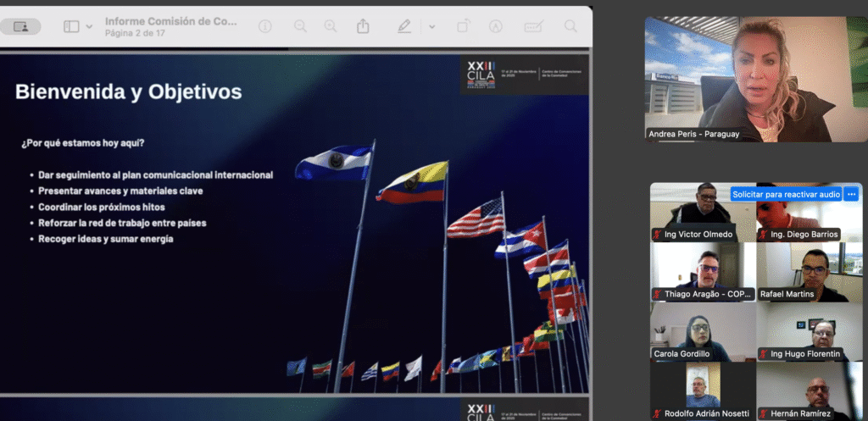This screenshot has height=421, width=868.
Task: Click the screen sharing presenter icon
Action: click(x=20, y=26)
